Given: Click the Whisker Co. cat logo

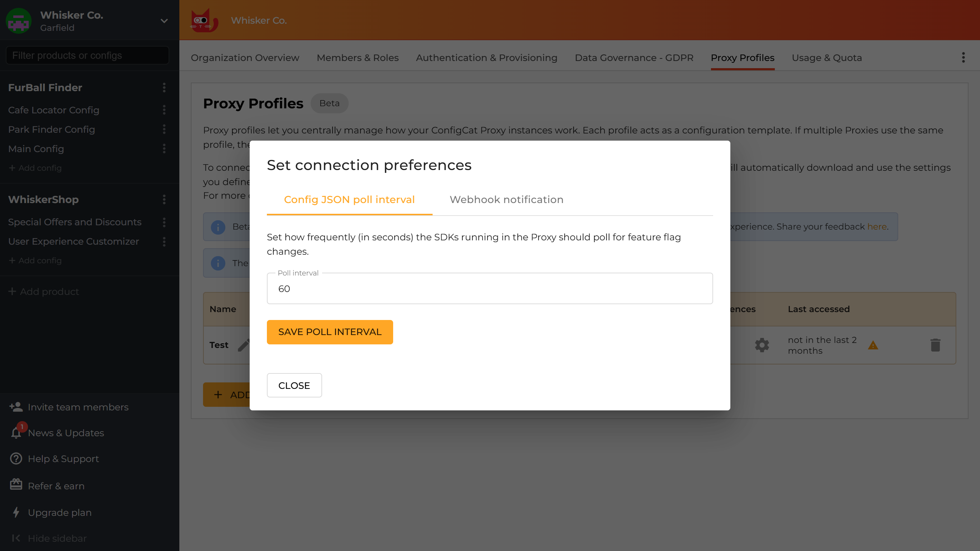Looking at the screenshot, I should [204, 20].
